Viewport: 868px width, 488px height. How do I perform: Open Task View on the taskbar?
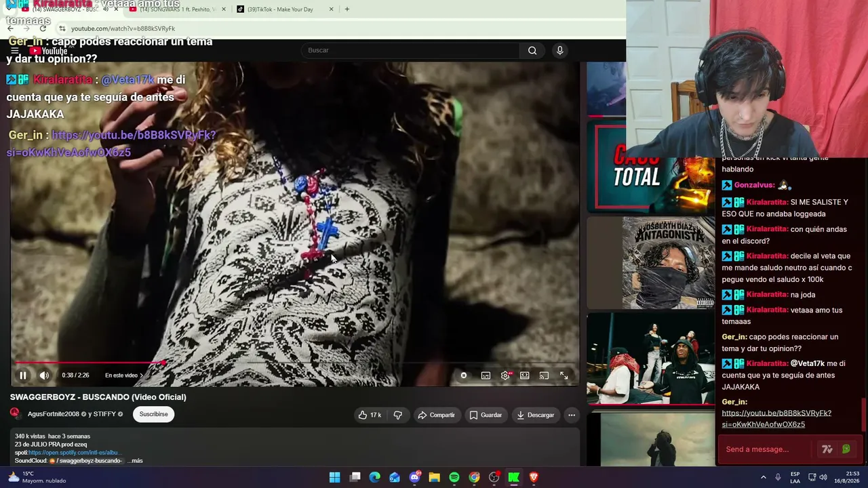(355, 477)
